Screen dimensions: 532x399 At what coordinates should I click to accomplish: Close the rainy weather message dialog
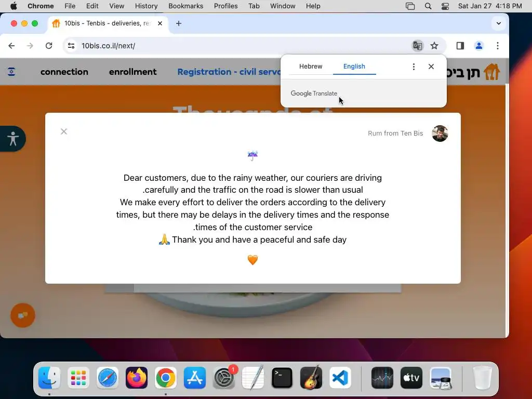pos(64,131)
